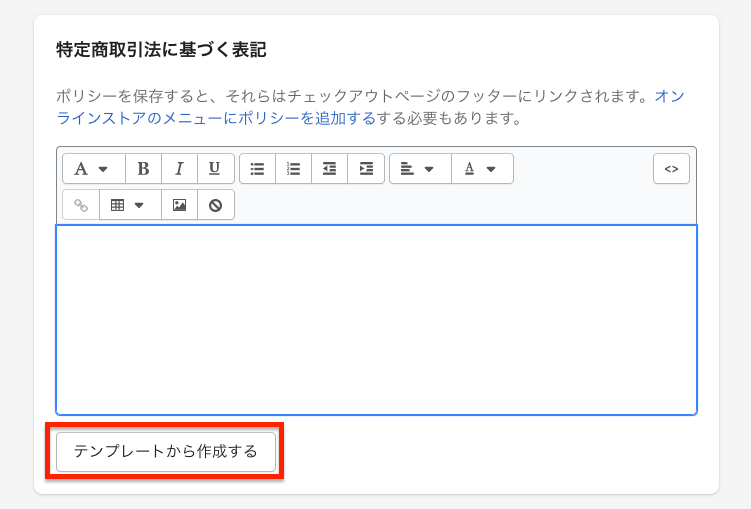Insert a numbered list
Screen dimensions: 751x509
(x=293, y=169)
